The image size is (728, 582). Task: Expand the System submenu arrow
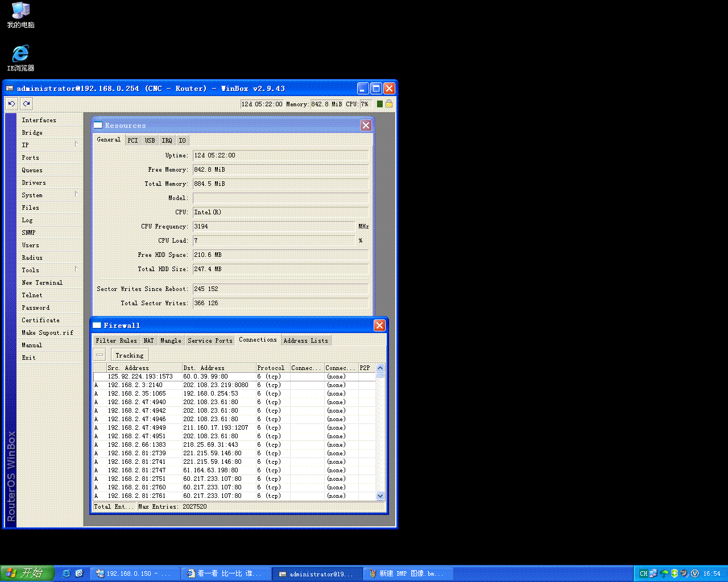(76, 194)
